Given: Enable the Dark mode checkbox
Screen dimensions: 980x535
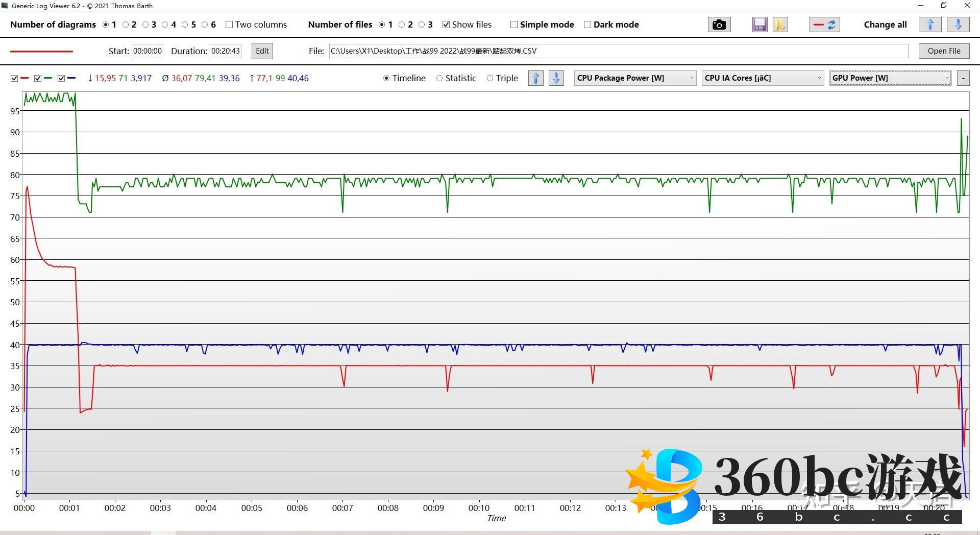Looking at the screenshot, I should [587, 25].
